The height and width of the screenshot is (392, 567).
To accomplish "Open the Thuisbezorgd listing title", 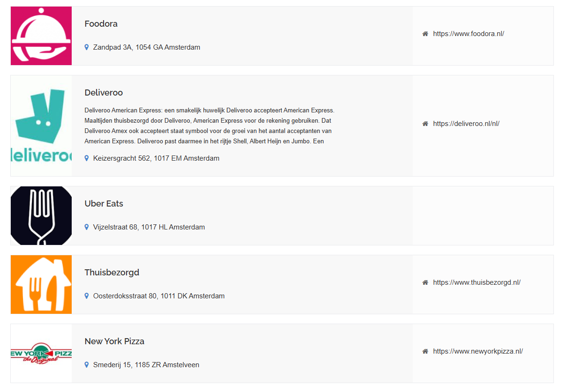I will 112,273.
